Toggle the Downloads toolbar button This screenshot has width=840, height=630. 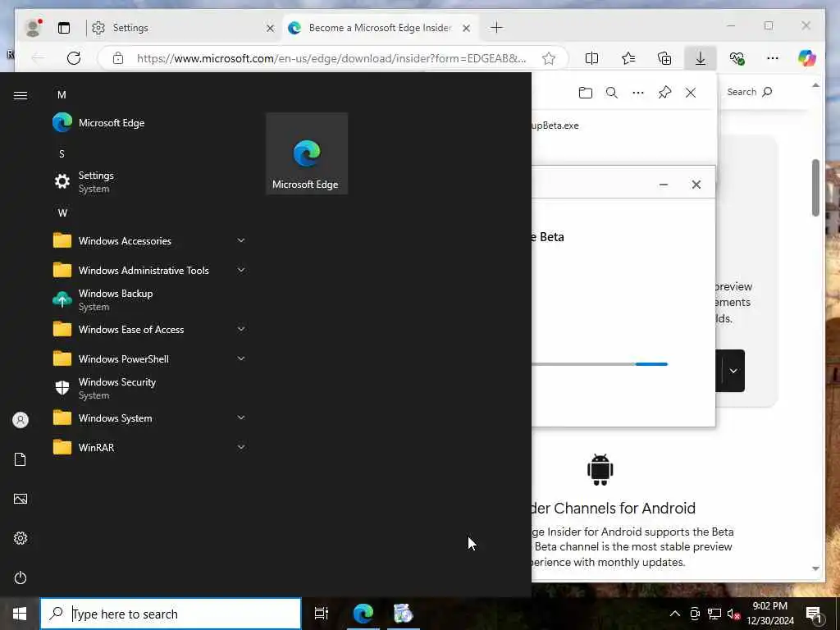701,58
